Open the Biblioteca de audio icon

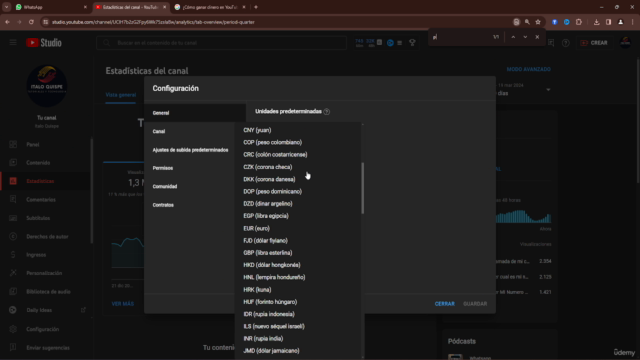(x=13, y=291)
